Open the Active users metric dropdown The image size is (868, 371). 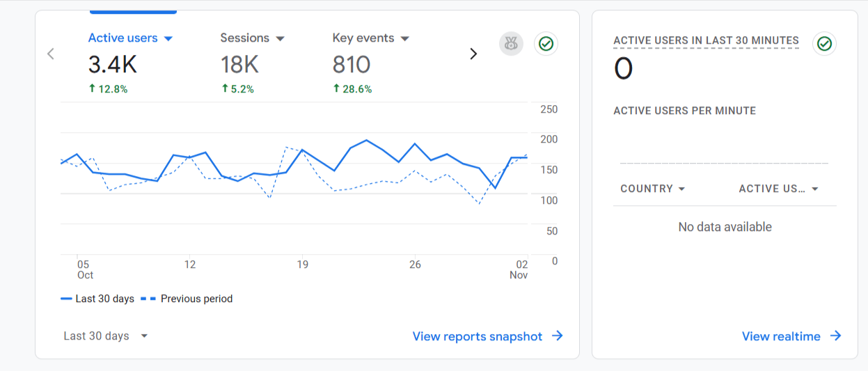(x=168, y=38)
